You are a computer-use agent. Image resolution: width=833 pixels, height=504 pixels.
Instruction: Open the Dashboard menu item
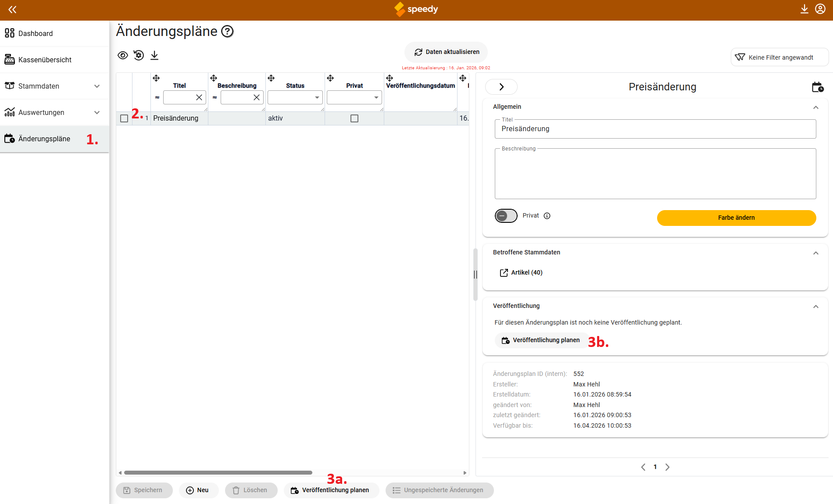coord(54,33)
